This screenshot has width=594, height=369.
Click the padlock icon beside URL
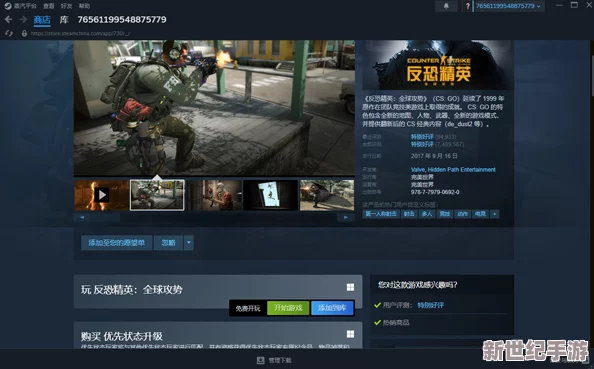point(24,33)
